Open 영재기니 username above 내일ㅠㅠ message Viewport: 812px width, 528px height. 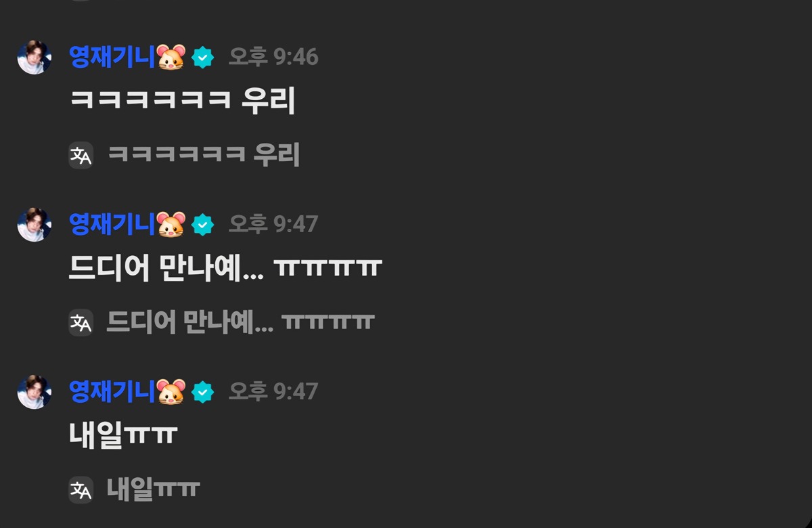[112, 391]
